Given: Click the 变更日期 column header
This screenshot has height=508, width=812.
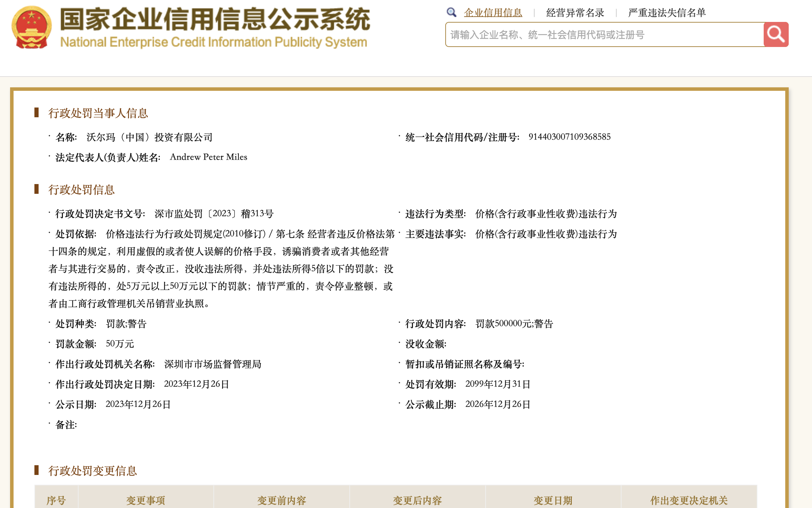Looking at the screenshot, I should coord(553,500).
